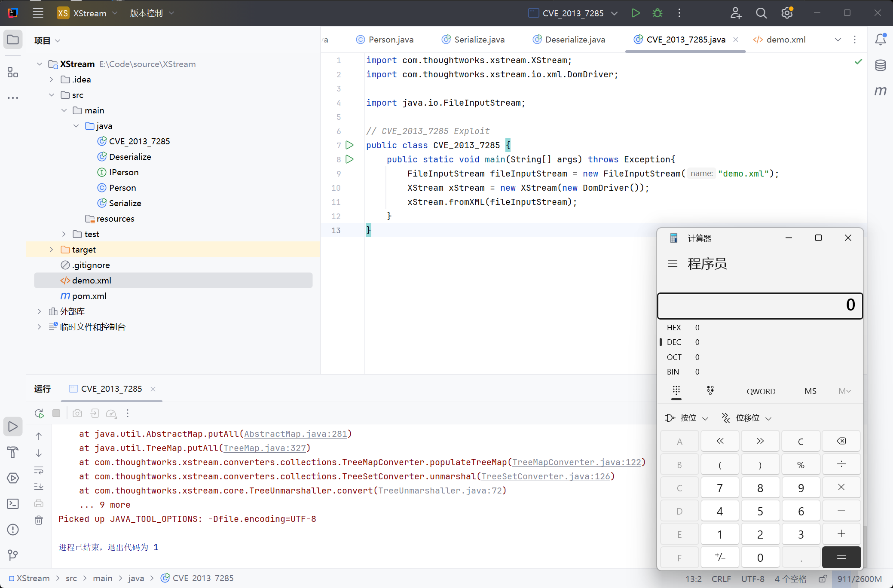This screenshot has width=893, height=588.
Task: Switch to Person.java editor tab
Action: click(x=385, y=40)
